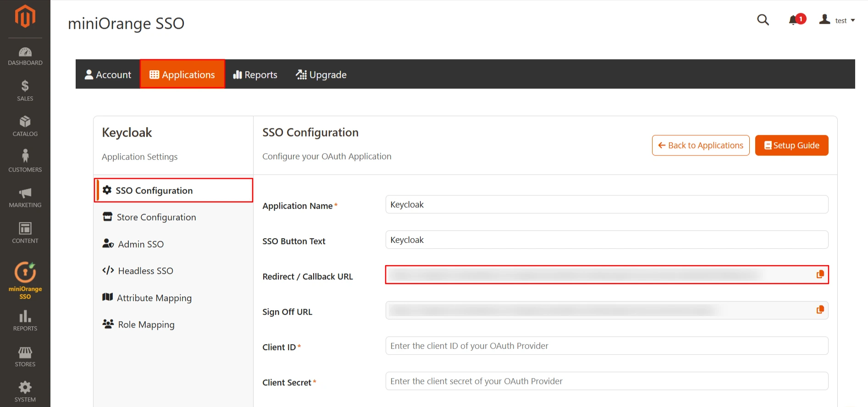Screen dimensions: 868x407
Task: Open the Dashboard sidebar item
Action: tap(25, 56)
